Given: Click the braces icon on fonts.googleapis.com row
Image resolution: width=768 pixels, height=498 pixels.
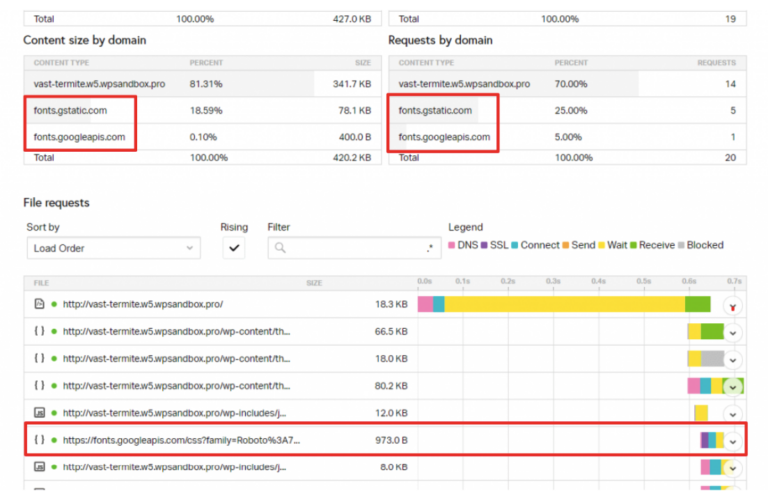Looking at the screenshot, I should click(39, 439).
